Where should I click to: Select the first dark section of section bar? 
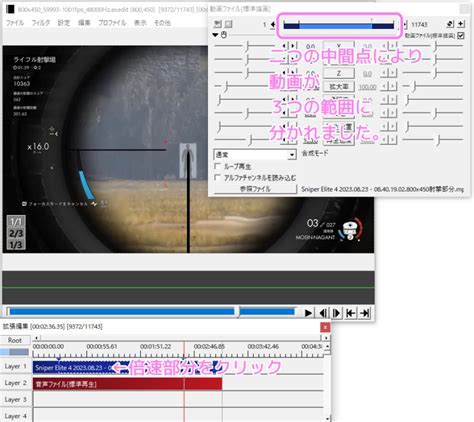tap(291, 25)
